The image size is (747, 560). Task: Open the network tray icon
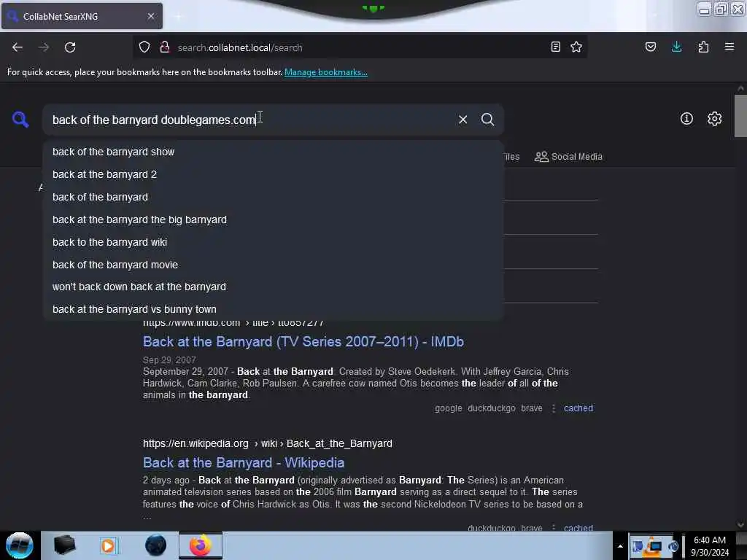(656, 546)
